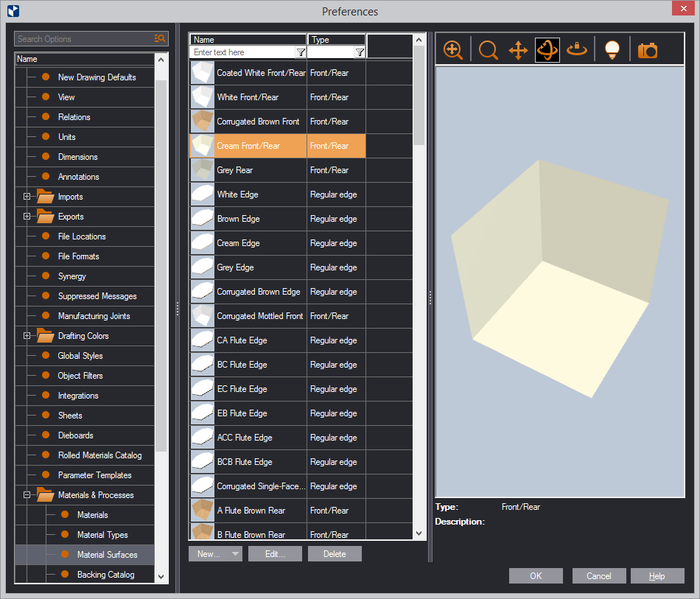Open File Locations option
700x599 pixels.
coord(82,237)
